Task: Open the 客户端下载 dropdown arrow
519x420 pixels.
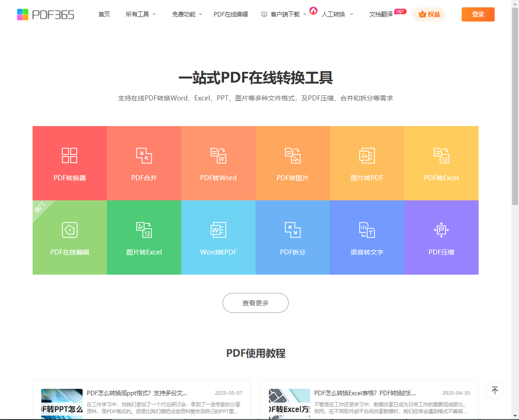Action: click(305, 14)
